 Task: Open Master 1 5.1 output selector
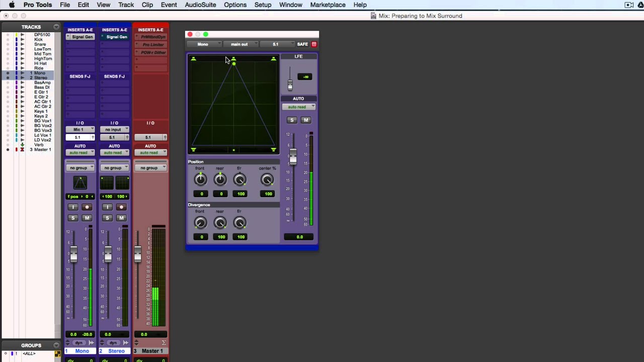point(150,137)
